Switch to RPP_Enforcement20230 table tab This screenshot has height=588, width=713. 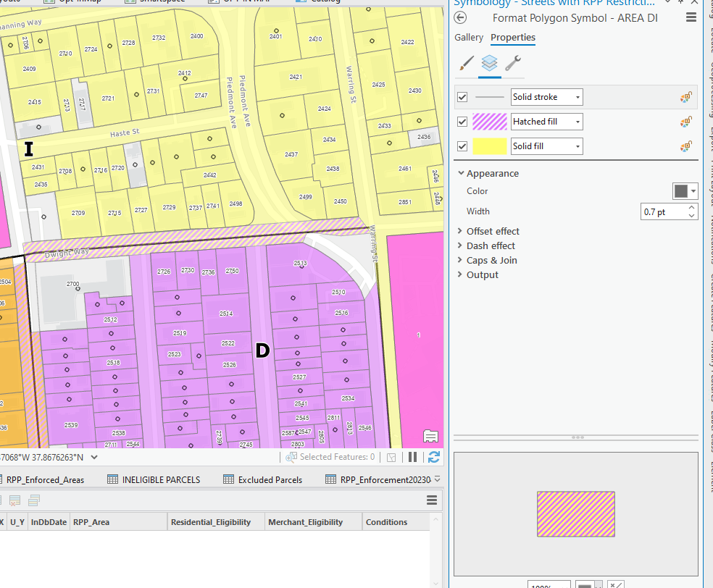pos(385,480)
